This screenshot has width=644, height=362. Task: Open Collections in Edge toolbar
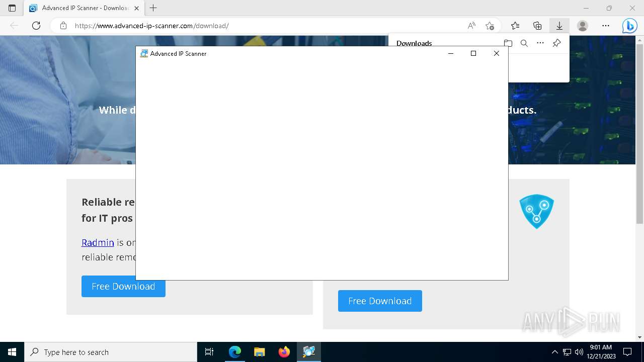(x=537, y=26)
